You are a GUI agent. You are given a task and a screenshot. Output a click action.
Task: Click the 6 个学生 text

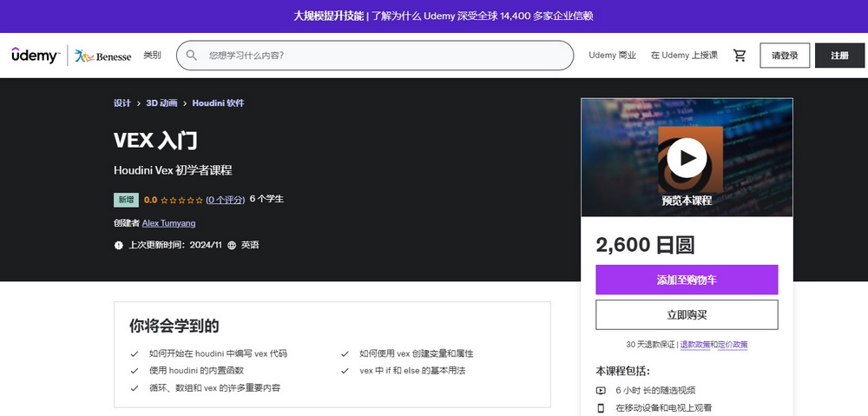coord(266,199)
